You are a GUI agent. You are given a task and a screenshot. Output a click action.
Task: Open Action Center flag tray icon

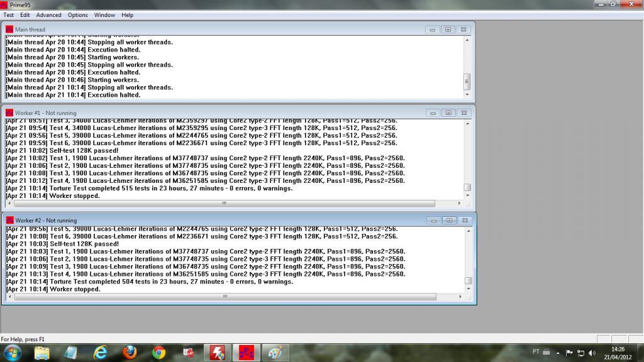click(569, 353)
